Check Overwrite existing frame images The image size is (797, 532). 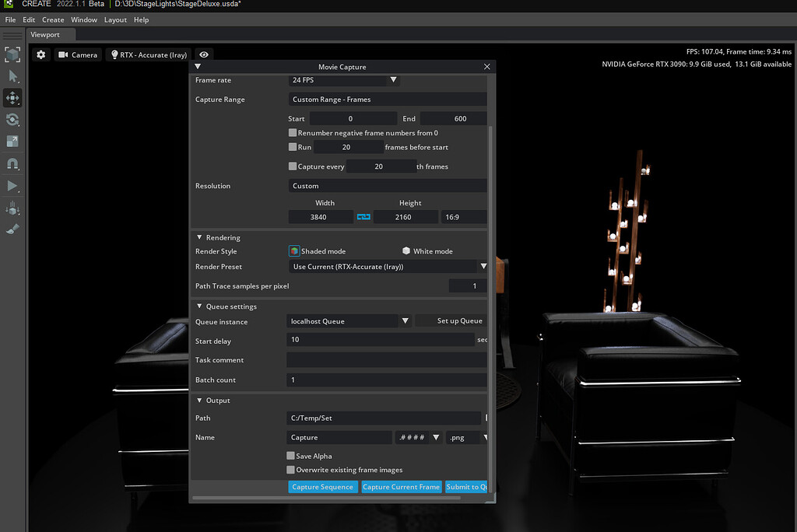click(x=291, y=470)
